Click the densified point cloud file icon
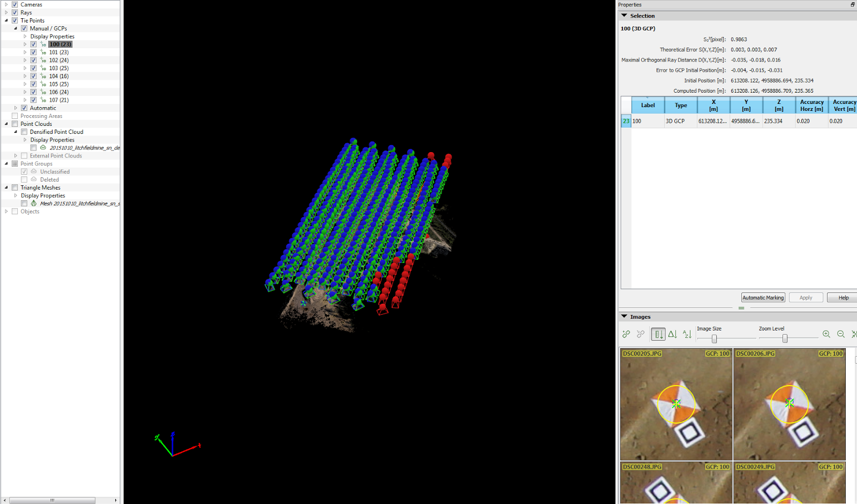This screenshot has height=504, width=857. (x=43, y=147)
